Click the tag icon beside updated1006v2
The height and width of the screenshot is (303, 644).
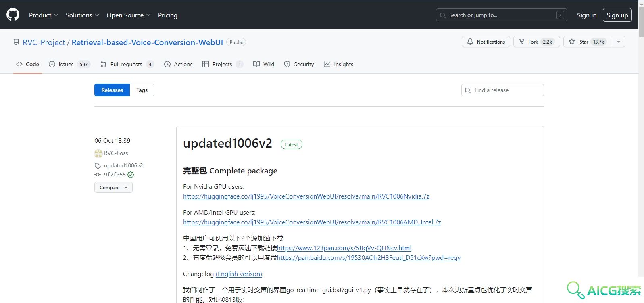[x=98, y=166]
